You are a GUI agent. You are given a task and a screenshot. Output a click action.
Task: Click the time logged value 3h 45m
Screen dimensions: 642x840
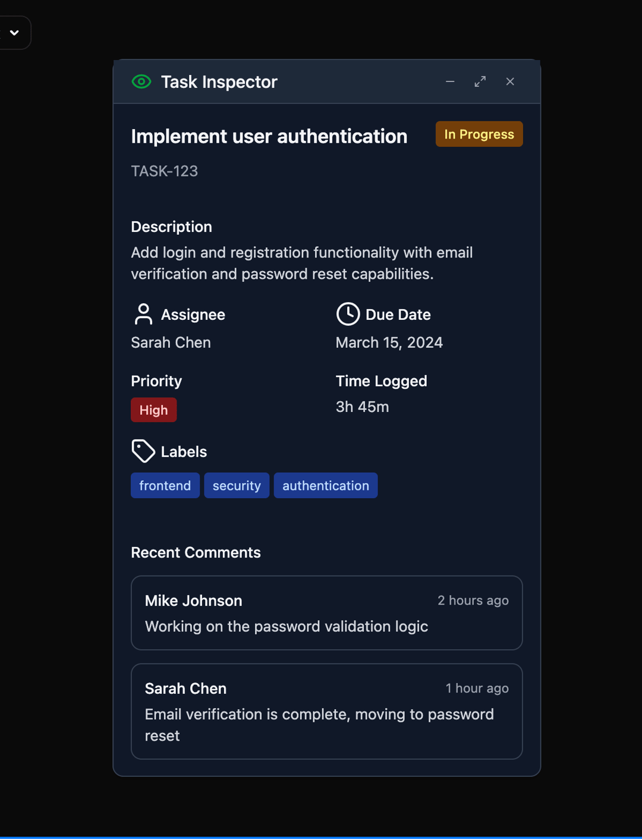click(363, 407)
